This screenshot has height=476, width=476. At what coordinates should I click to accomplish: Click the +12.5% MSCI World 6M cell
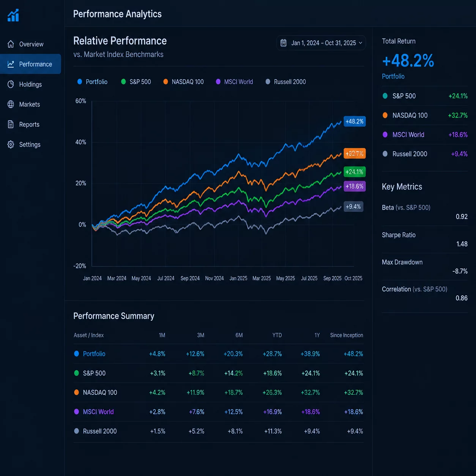point(233,412)
